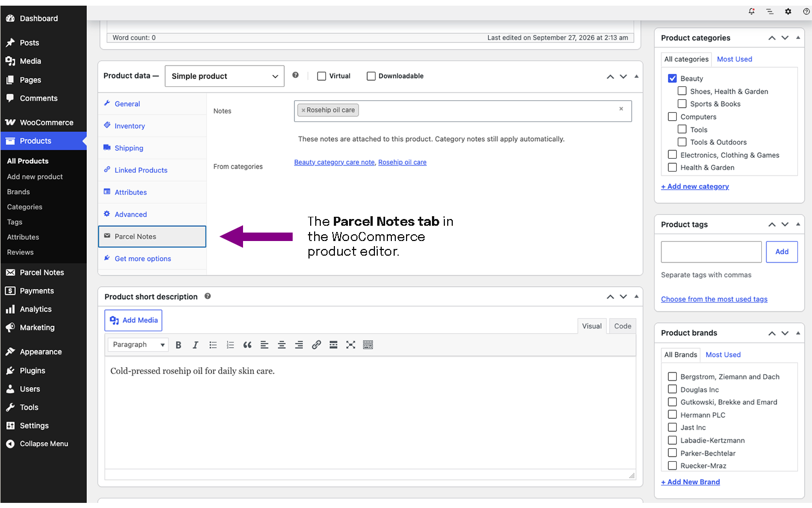Open the product type help tooltip icon
The image size is (812, 508).
pyautogui.click(x=295, y=75)
